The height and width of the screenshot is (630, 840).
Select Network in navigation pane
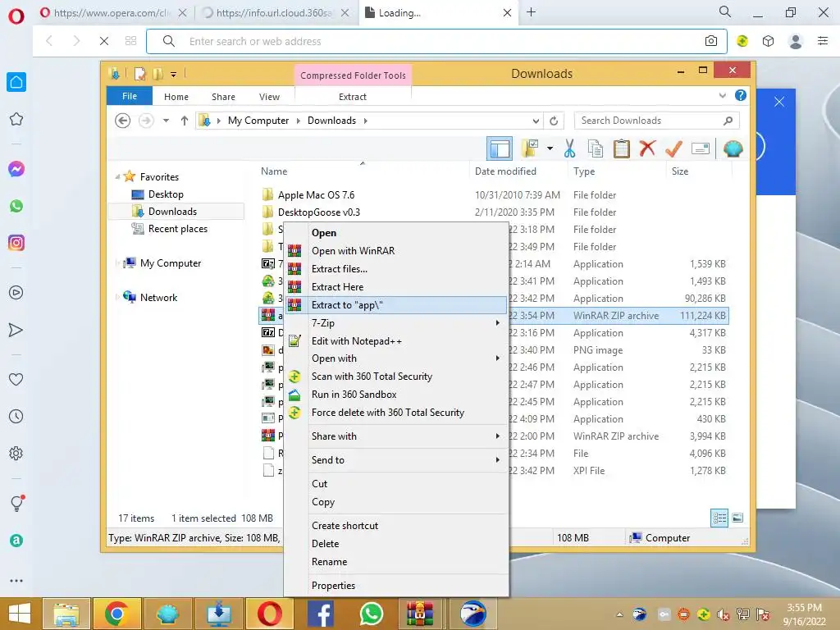pos(158,297)
